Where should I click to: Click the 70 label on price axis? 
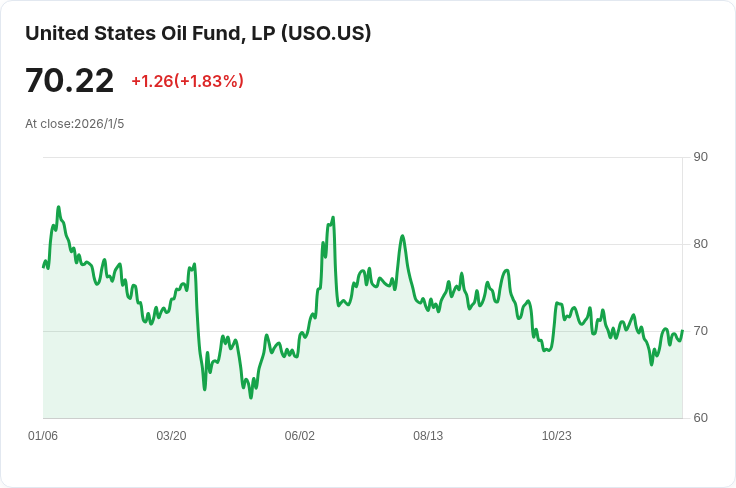[701, 331]
